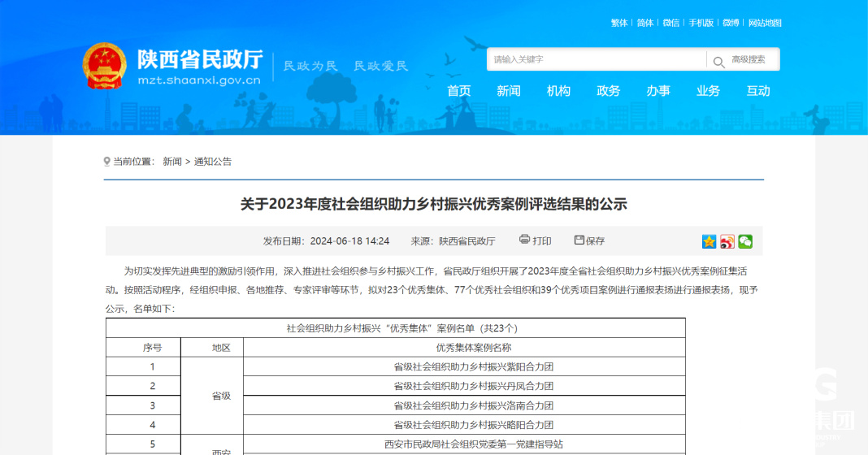Share via the WeChat green icon

coord(744,241)
